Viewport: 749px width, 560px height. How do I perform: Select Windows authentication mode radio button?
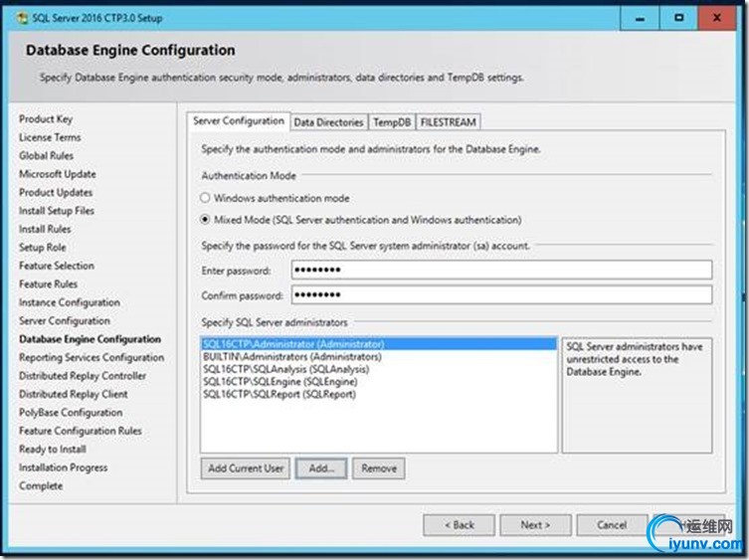coord(205,197)
